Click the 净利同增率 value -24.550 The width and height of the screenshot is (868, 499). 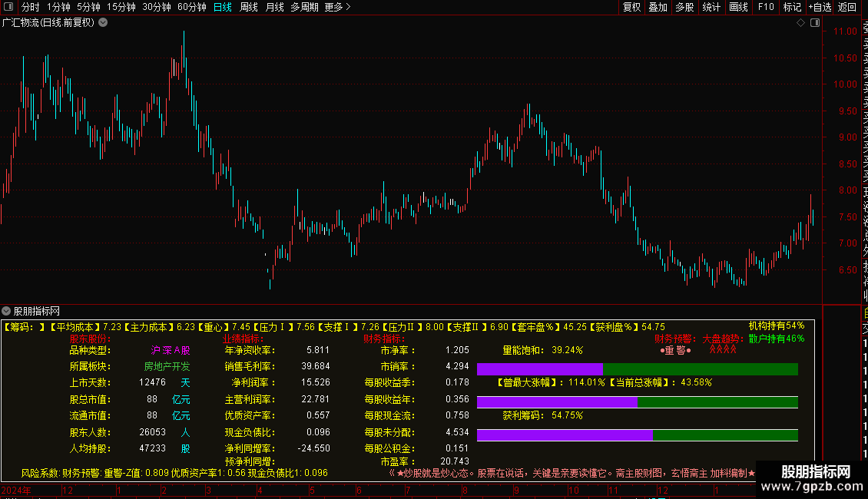tap(313, 448)
